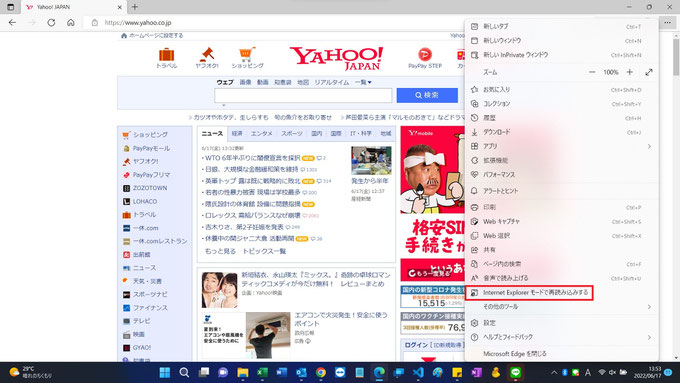Click ホームページに設定する link
Screen dimensions: 680x383
click(156, 36)
